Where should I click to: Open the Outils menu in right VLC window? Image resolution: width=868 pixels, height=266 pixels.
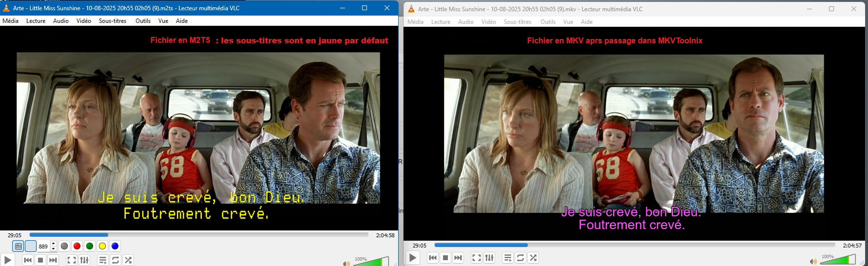click(548, 22)
